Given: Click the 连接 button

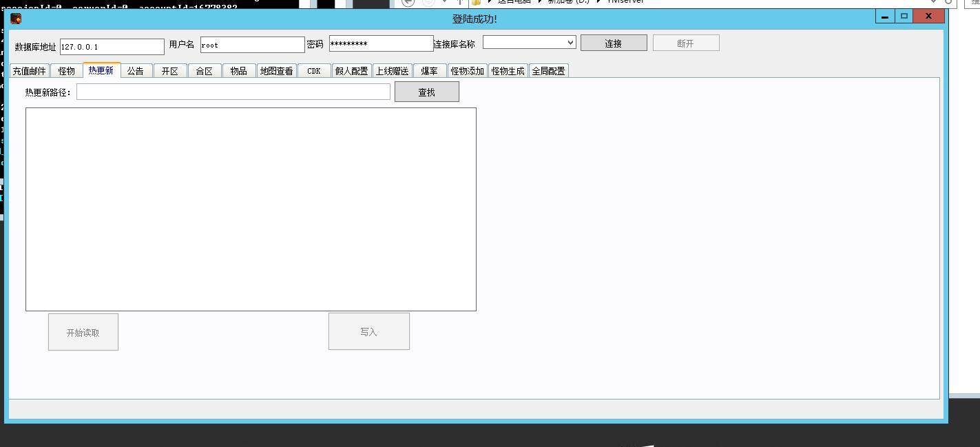Looking at the screenshot, I should [613, 43].
